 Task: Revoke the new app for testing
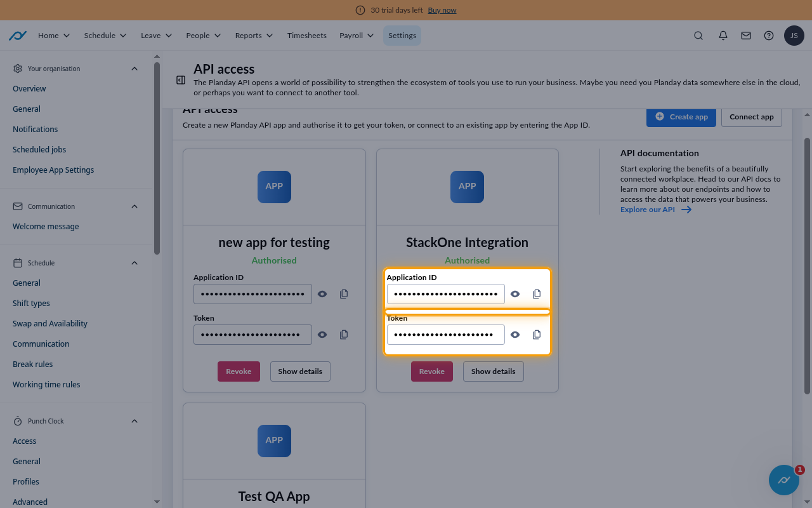coord(239,371)
